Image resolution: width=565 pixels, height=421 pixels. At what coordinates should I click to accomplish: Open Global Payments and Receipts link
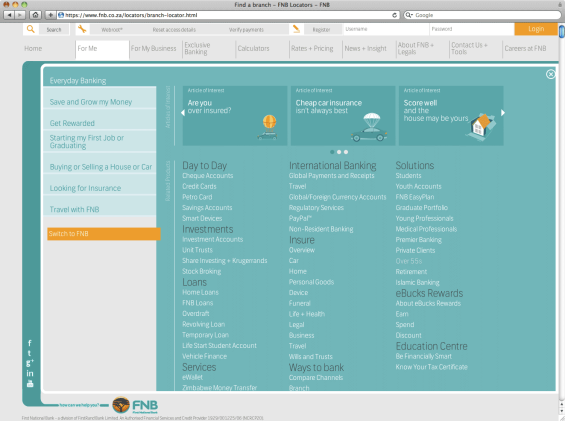[332, 176]
